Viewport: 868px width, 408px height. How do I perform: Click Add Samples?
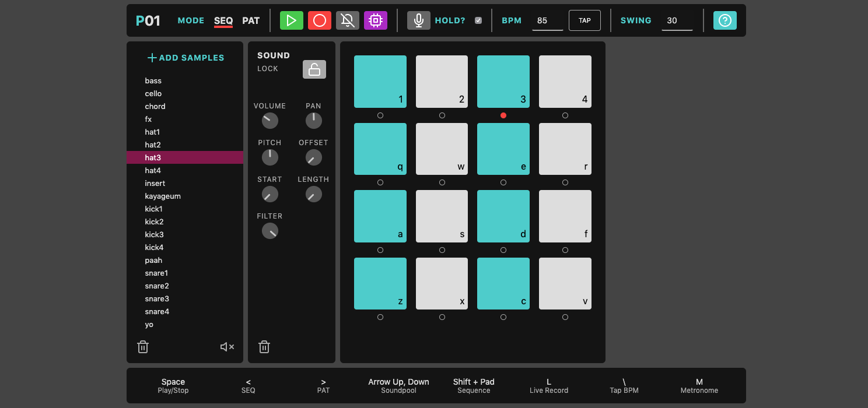[185, 58]
